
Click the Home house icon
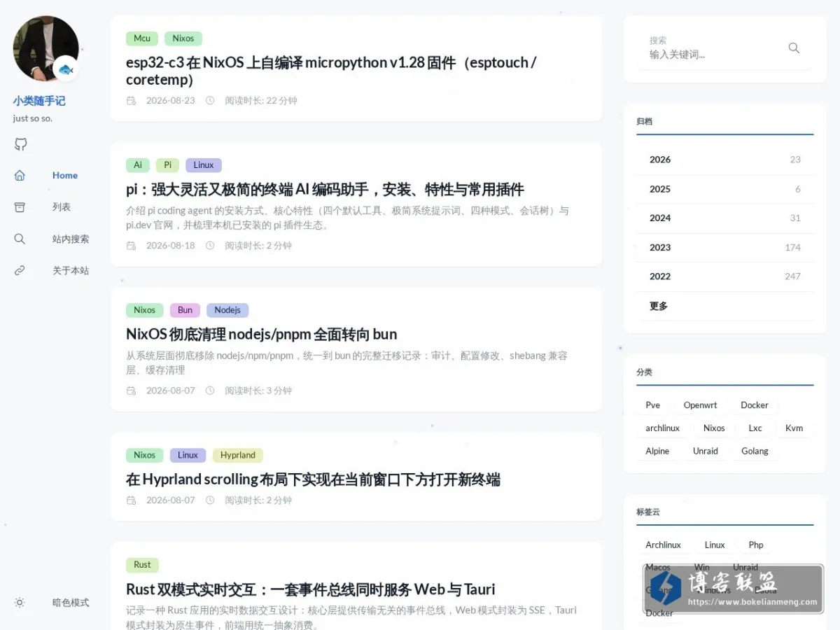[x=20, y=175]
